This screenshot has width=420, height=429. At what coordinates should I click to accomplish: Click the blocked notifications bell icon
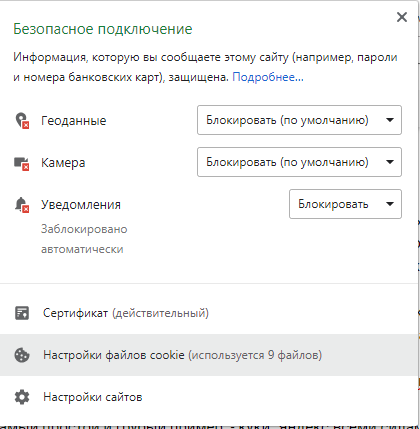(22, 205)
